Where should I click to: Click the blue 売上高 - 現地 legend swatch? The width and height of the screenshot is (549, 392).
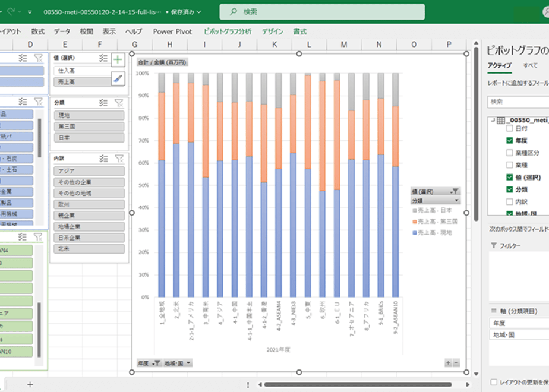pyautogui.click(x=415, y=233)
